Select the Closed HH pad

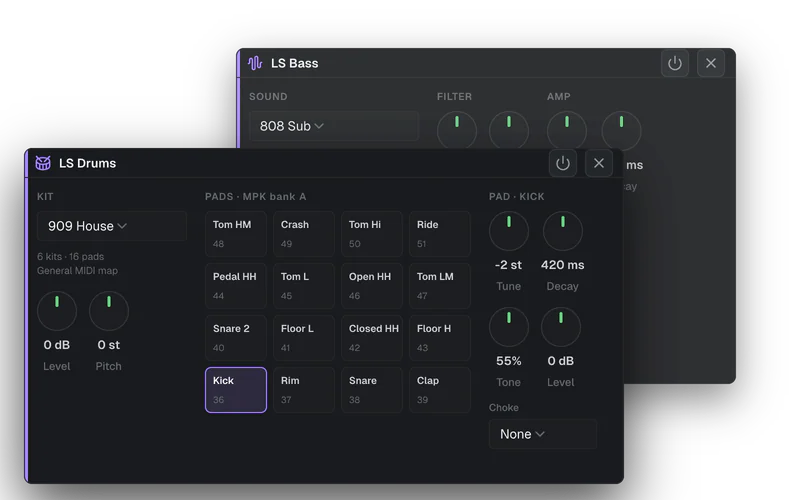[x=371, y=338]
